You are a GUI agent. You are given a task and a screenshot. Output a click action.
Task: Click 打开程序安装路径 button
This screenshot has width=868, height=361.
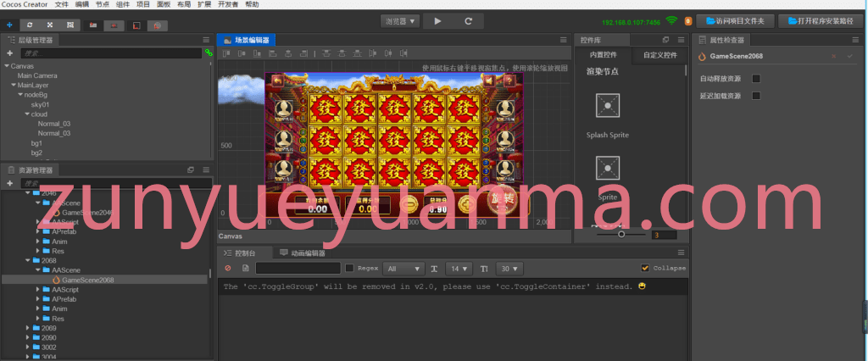coord(821,21)
